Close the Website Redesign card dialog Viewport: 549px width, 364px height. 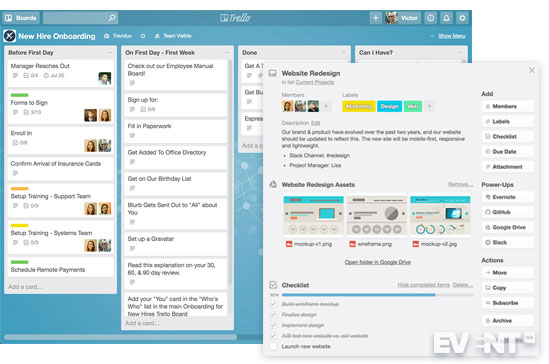[531, 70]
